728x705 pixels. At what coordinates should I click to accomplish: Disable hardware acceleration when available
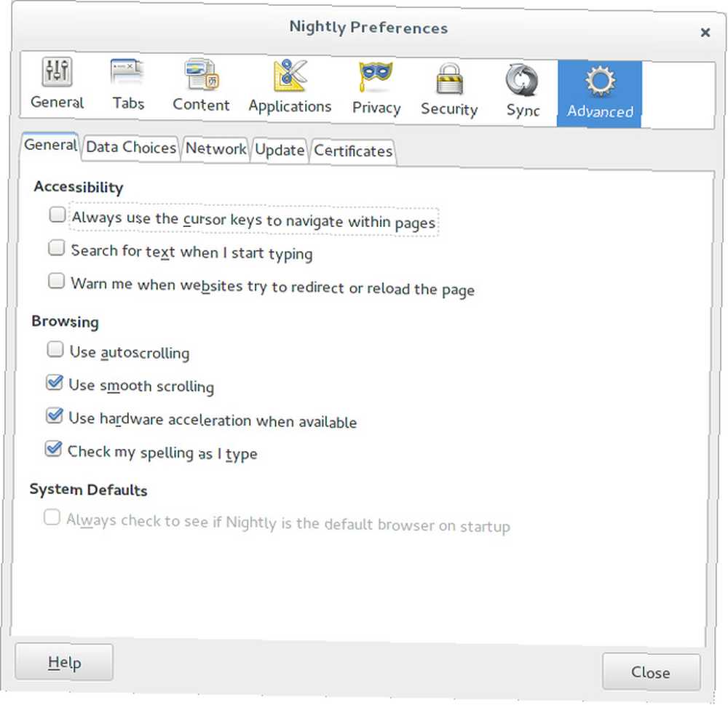[x=55, y=415]
